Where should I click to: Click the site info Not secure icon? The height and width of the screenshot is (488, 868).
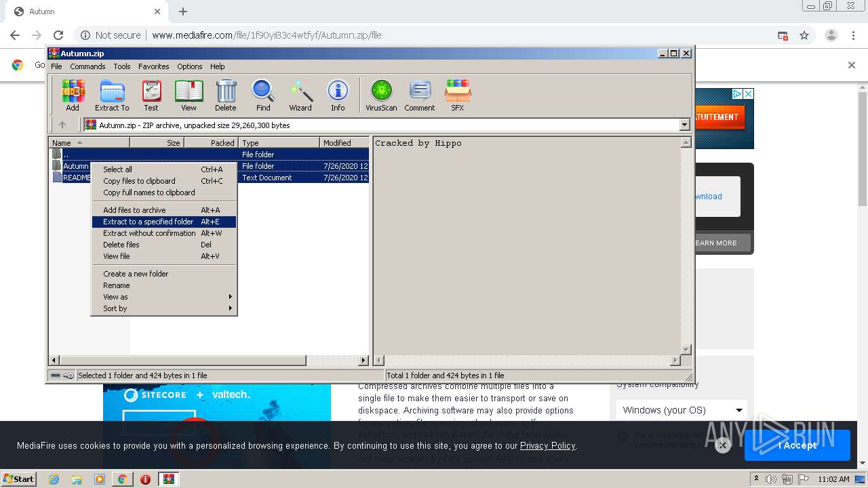[85, 35]
